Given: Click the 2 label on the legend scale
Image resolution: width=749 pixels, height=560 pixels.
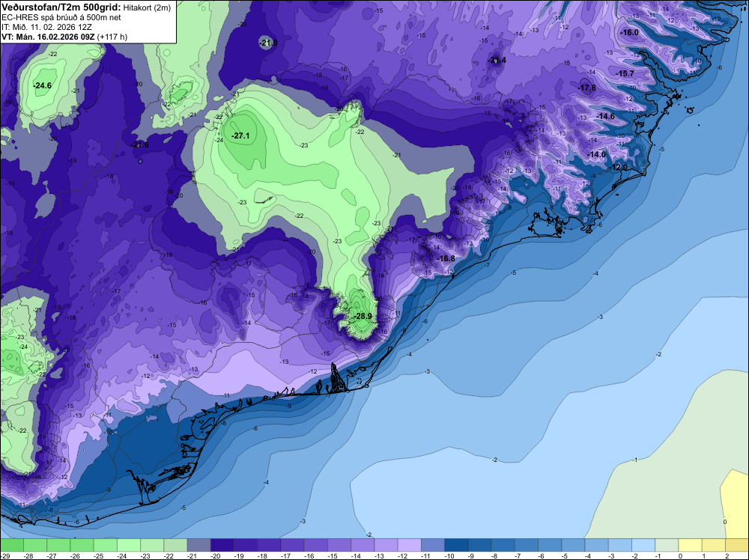Looking at the screenshot, I should point(726,556).
